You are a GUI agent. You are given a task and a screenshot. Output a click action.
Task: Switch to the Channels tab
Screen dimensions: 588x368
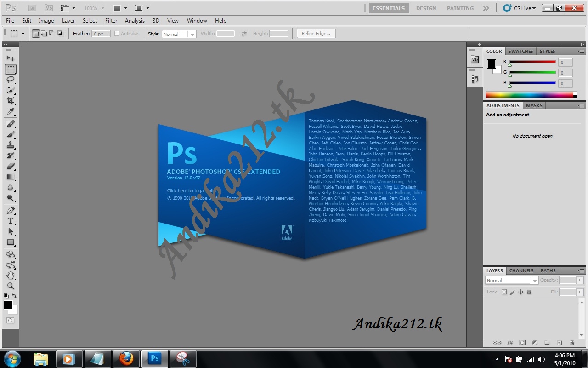521,270
